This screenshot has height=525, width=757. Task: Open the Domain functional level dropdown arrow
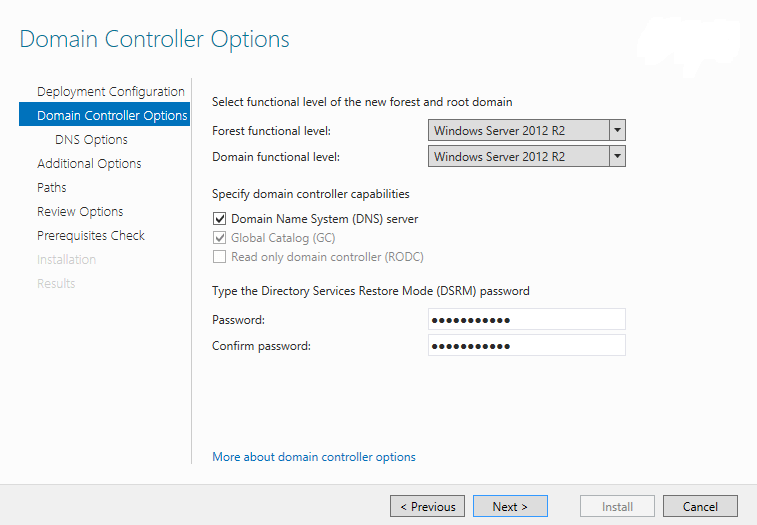[617, 157]
